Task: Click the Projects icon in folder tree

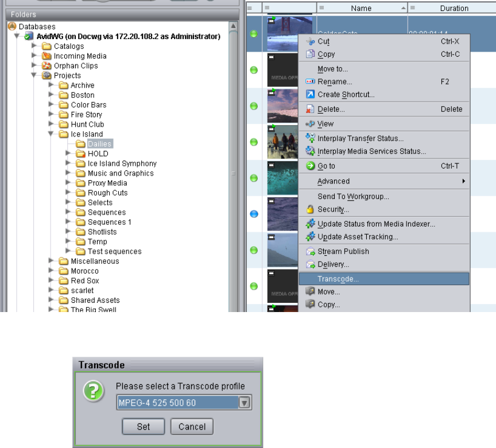Action: point(46,75)
